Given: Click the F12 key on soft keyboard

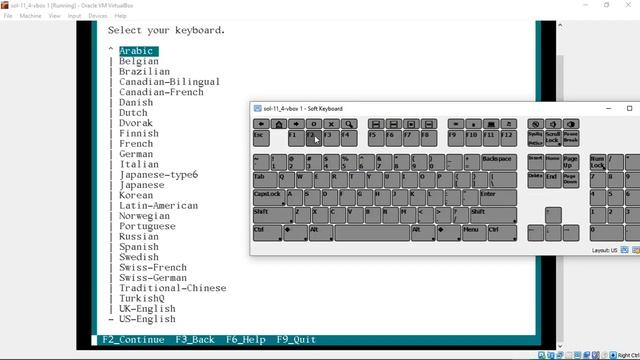Looking at the screenshot, I should [x=509, y=138].
